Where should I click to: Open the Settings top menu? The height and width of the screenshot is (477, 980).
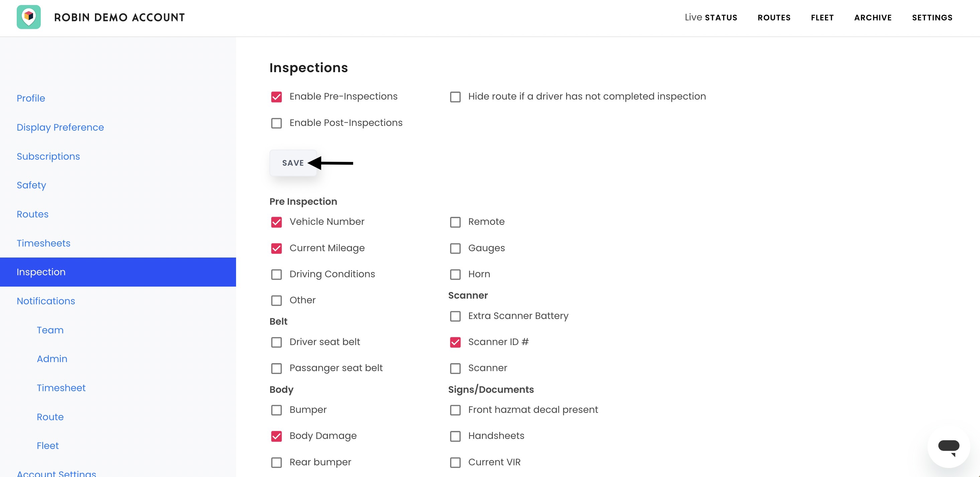pos(932,17)
